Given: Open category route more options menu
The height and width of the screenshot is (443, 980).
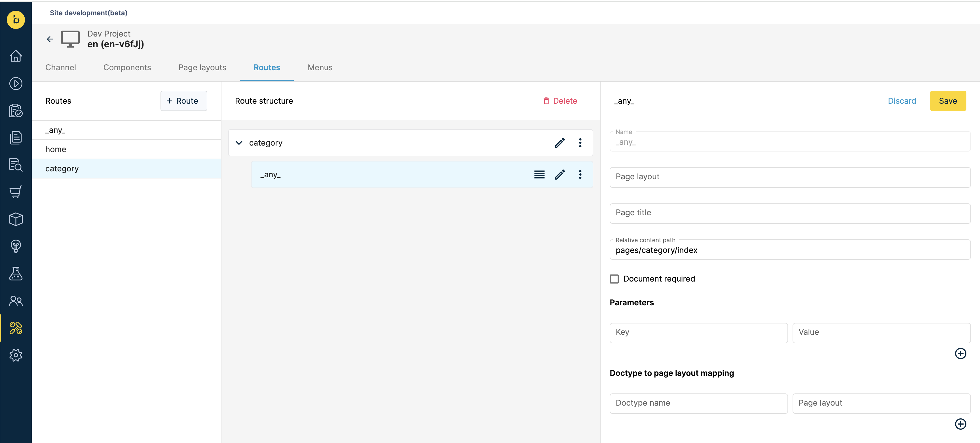Looking at the screenshot, I should coord(580,143).
